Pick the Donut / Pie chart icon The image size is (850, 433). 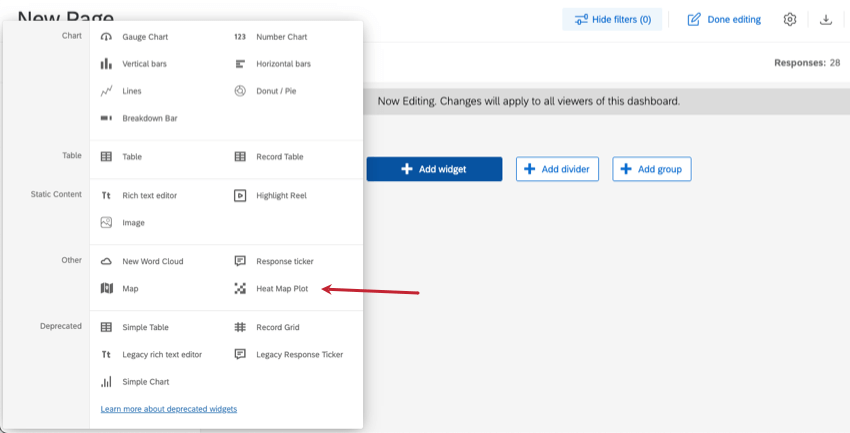click(240, 91)
